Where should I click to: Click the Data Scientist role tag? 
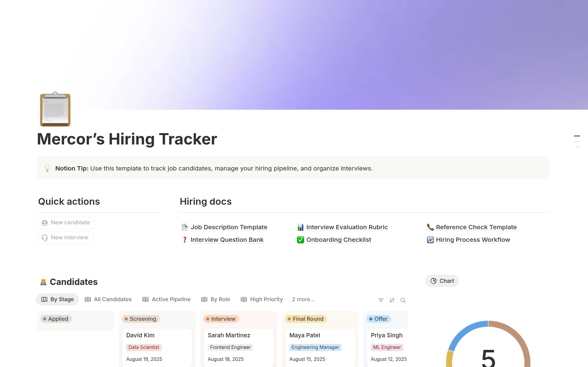tap(144, 347)
